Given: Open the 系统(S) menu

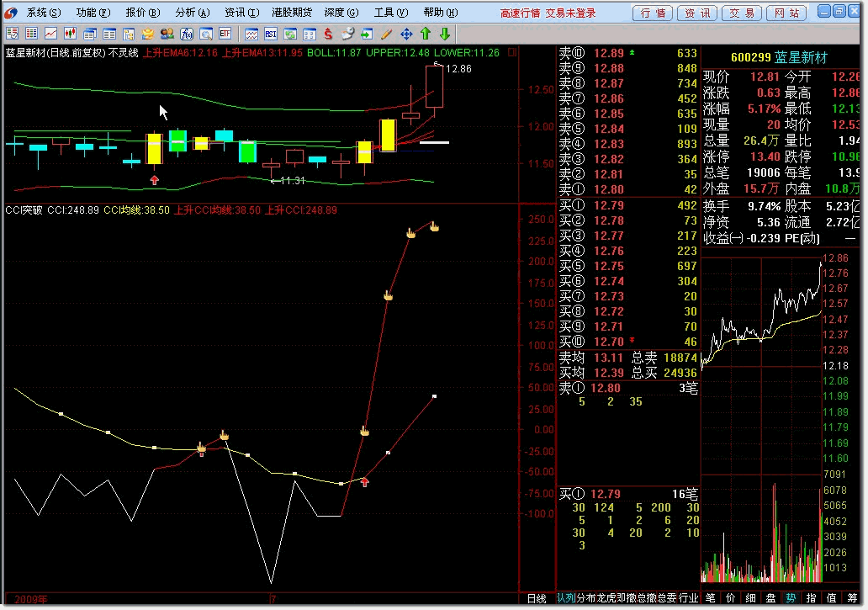Looking at the screenshot, I should [x=44, y=12].
